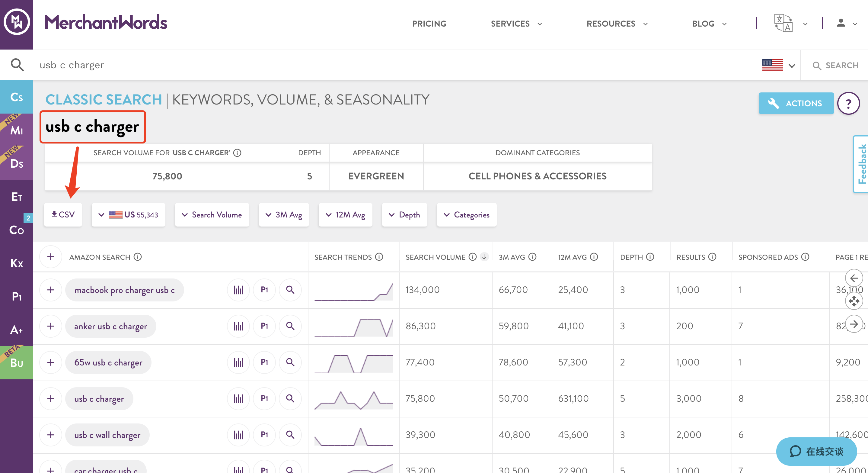Click the four-way move control icon
This screenshot has width=868, height=473.
coord(854,301)
